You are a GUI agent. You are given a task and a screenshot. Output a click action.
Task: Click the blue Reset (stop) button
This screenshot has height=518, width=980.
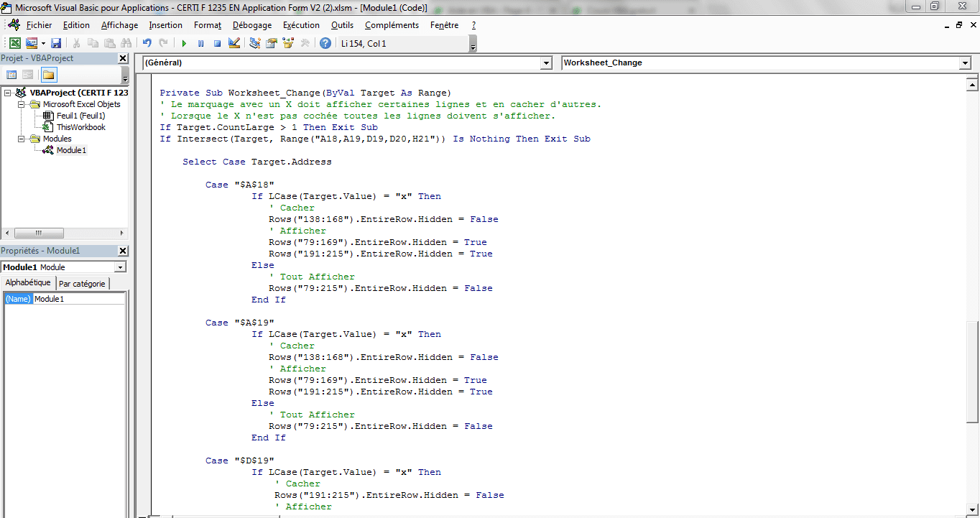click(x=217, y=44)
